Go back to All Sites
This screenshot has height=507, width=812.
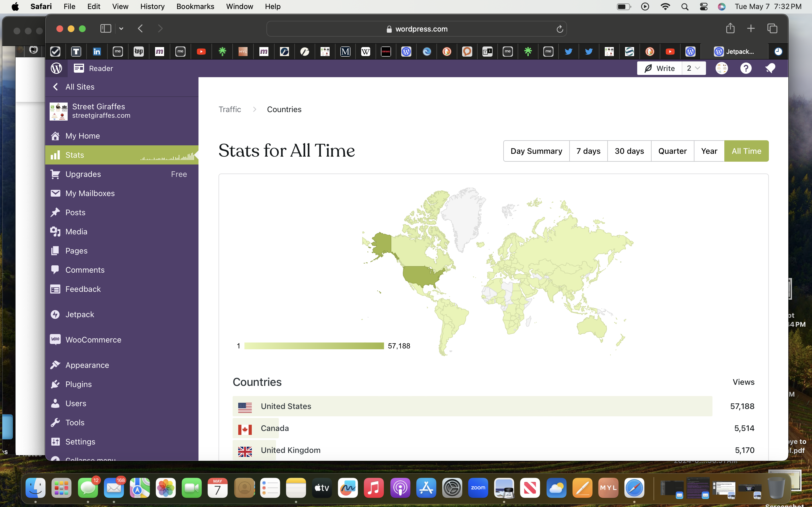80,87
